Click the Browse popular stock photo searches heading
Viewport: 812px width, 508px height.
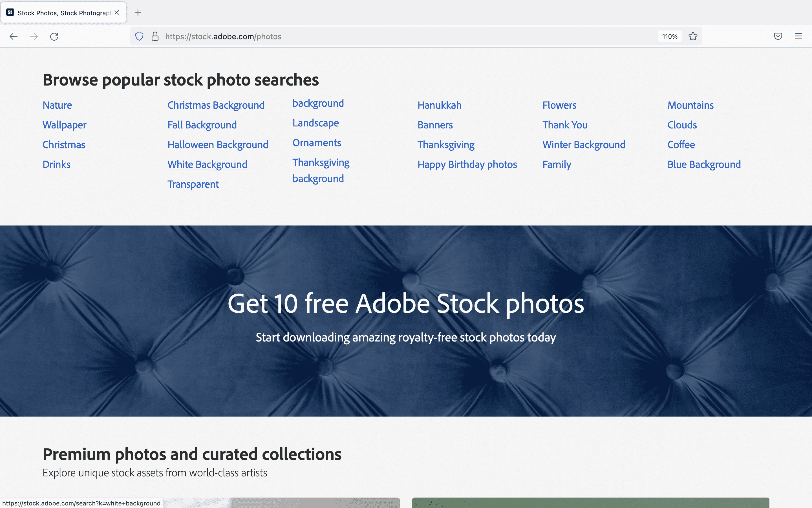pos(180,80)
